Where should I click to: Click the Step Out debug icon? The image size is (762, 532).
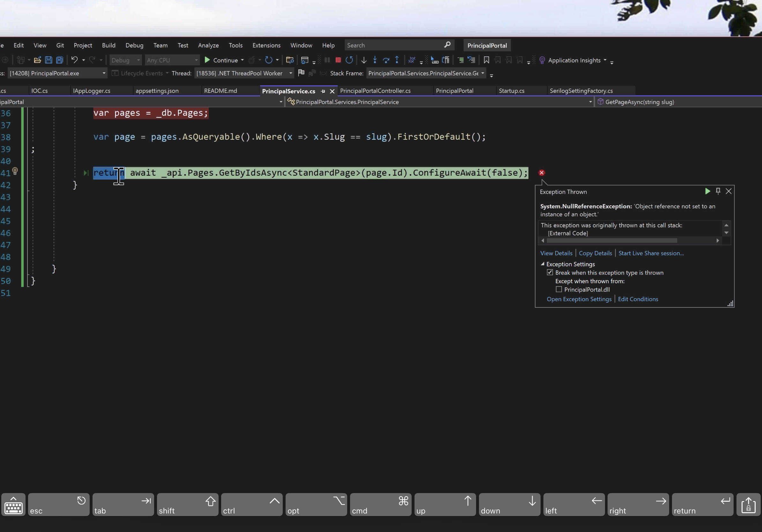[397, 60]
